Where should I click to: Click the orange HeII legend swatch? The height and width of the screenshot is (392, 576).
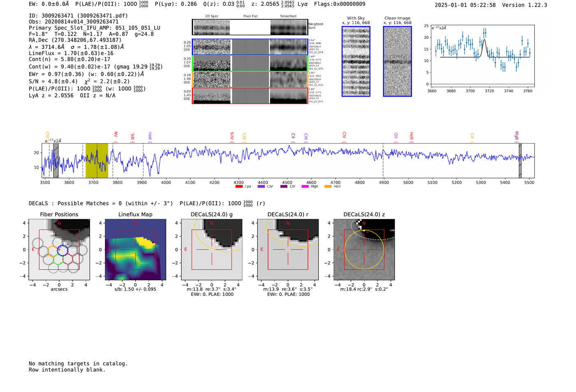pos(328,187)
